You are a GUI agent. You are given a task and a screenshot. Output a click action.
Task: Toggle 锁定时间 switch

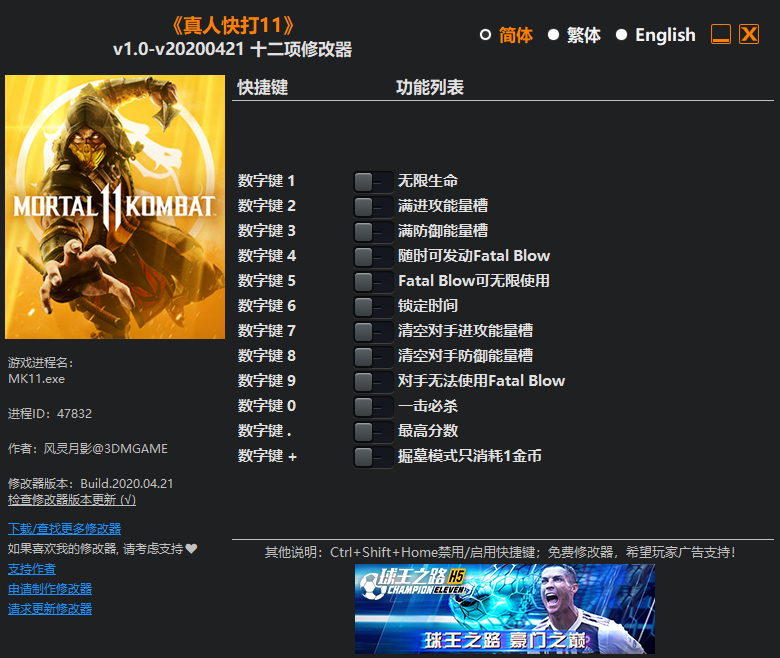click(373, 306)
